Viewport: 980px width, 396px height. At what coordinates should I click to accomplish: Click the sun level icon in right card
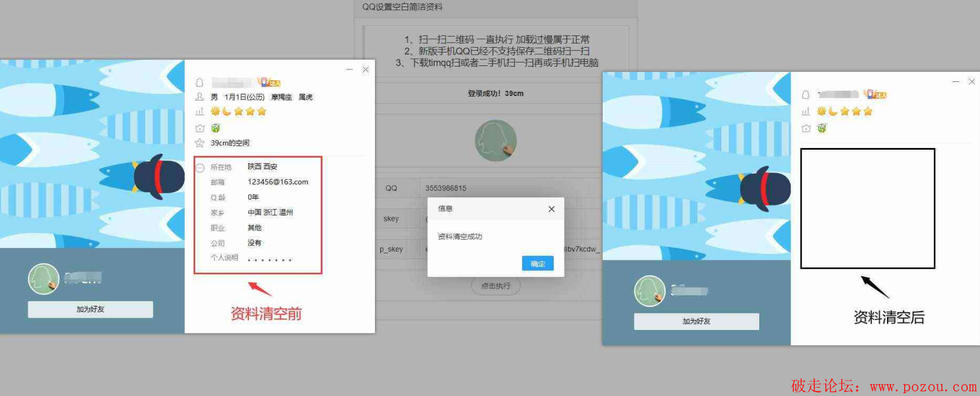[822, 111]
